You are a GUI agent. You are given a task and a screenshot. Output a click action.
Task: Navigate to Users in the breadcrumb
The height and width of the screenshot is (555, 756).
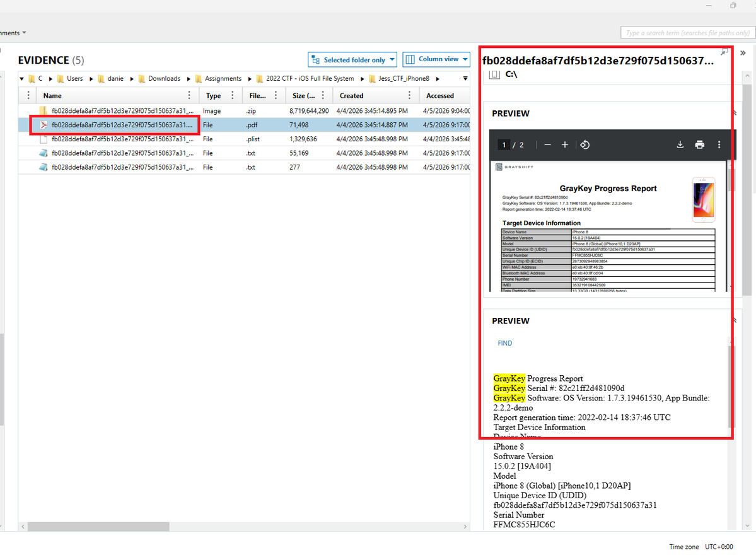pos(75,79)
